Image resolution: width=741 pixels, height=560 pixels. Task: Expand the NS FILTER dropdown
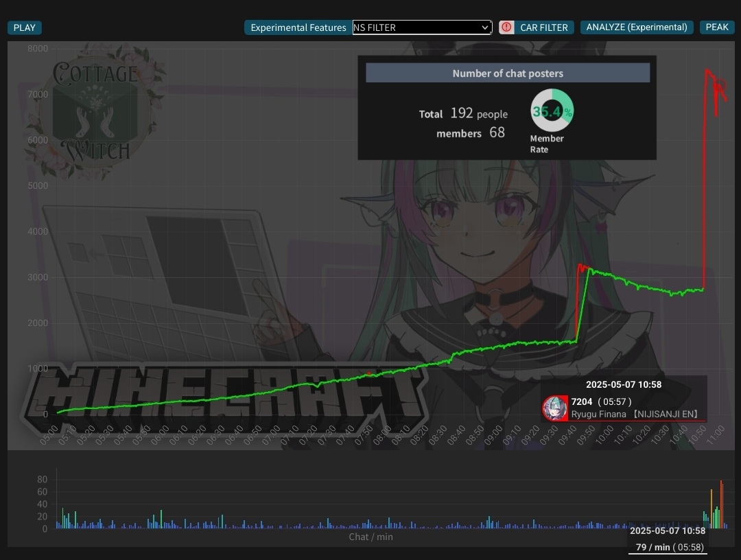click(422, 27)
